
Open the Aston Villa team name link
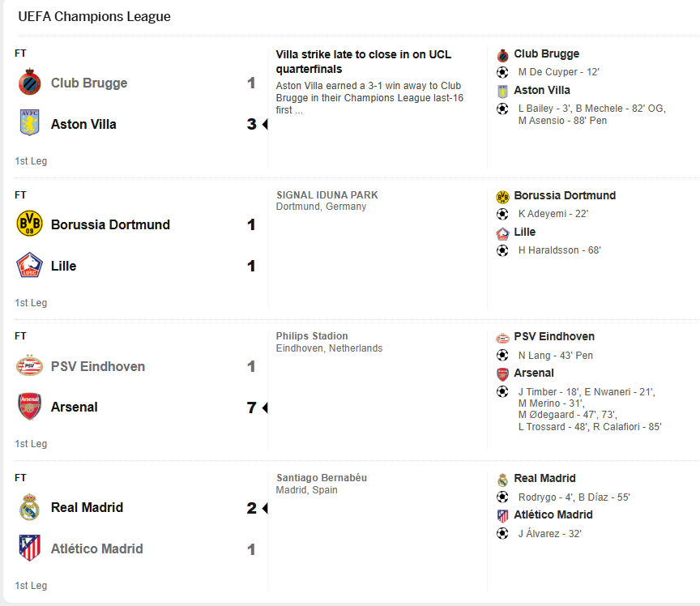[x=83, y=124]
